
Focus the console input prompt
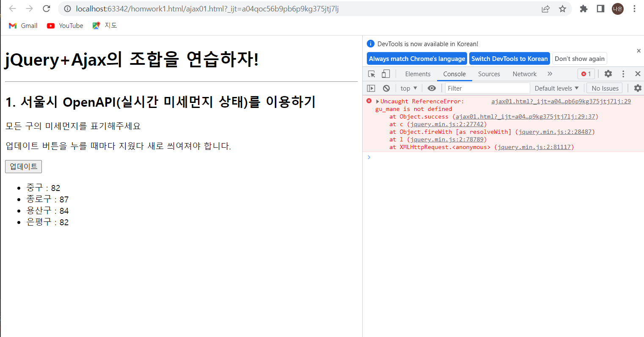[506, 157]
